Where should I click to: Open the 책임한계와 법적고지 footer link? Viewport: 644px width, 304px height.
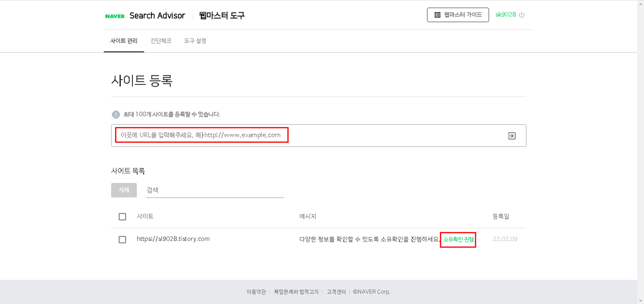coord(296,292)
